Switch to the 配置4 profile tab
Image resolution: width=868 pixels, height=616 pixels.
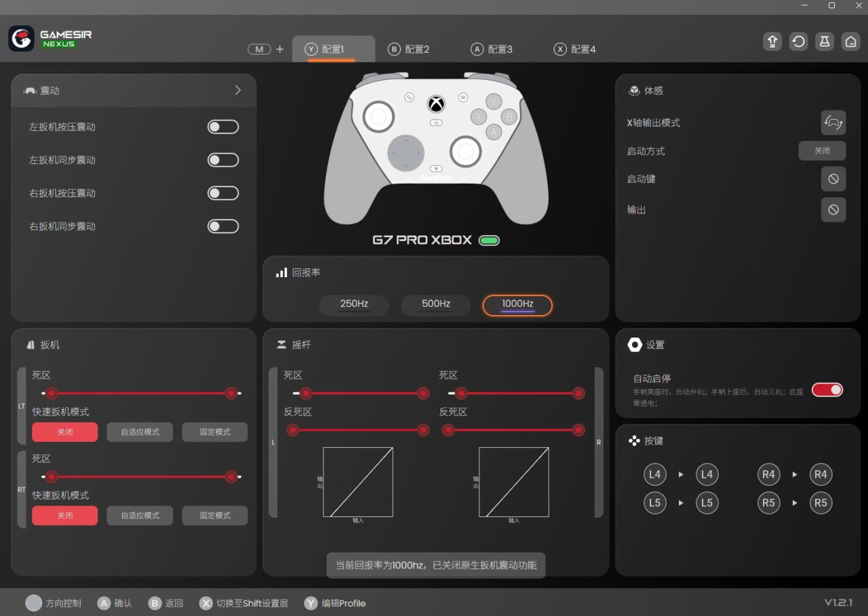pos(575,49)
